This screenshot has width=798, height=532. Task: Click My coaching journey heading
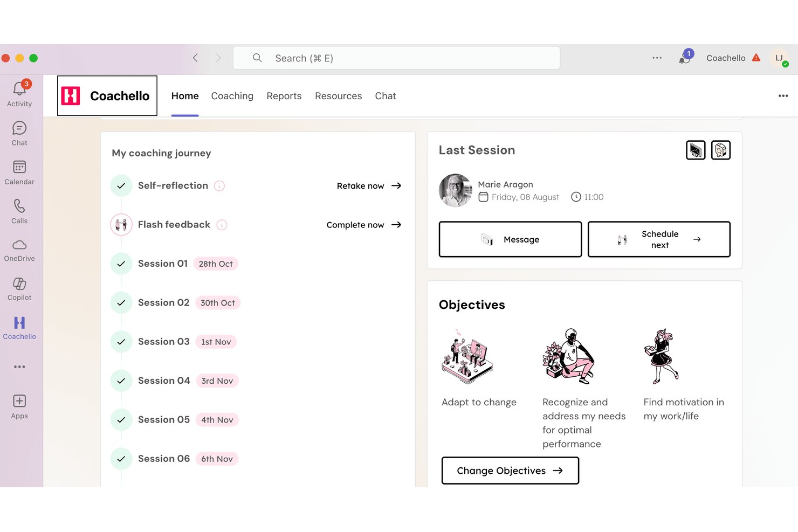161,153
